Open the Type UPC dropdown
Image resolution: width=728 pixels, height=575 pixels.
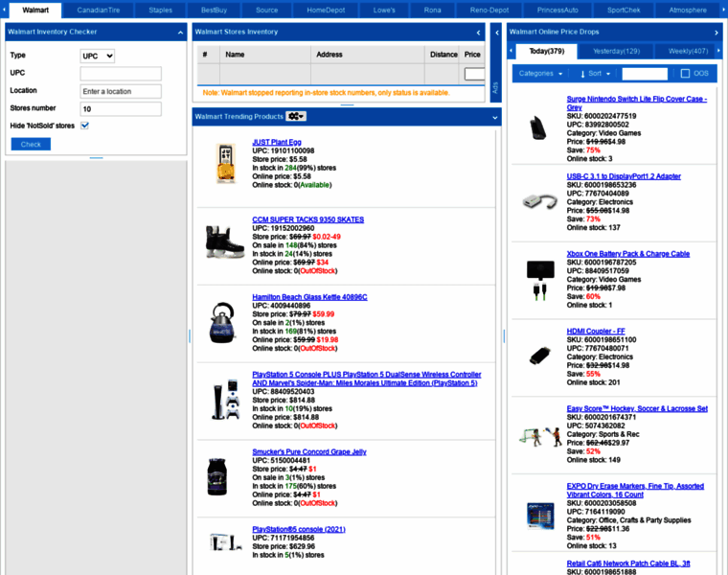point(98,57)
